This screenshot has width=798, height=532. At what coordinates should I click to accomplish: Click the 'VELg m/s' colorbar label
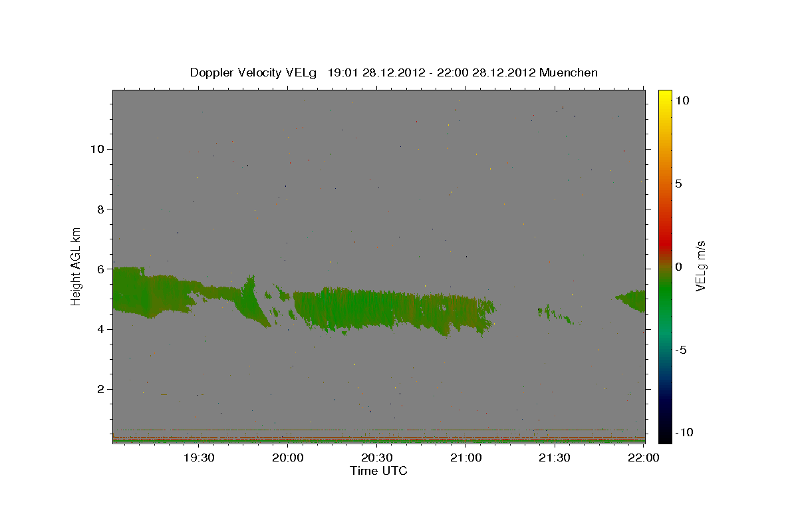pyautogui.click(x=700, y=266)
